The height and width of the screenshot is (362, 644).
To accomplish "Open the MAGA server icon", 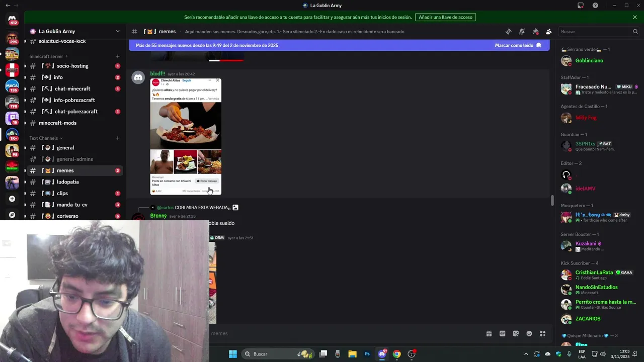I will click(x=12, y=86).
